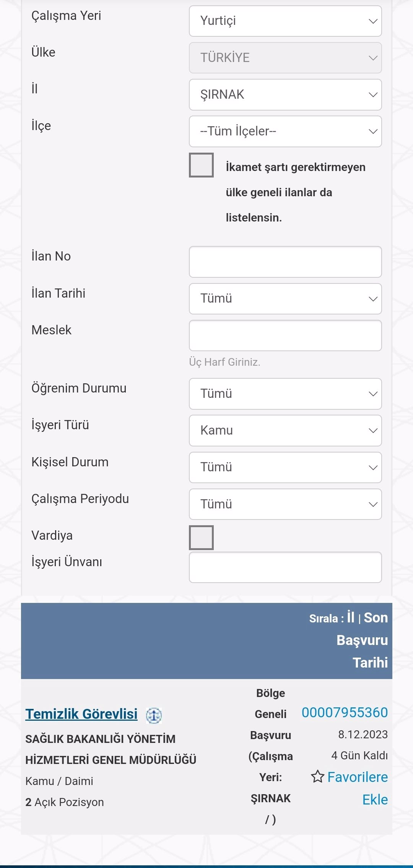Viewport: 413px width, 868px height.
Task: Open the Temizlik Görevlisi job listing
Action: click(x=81, y=714)
